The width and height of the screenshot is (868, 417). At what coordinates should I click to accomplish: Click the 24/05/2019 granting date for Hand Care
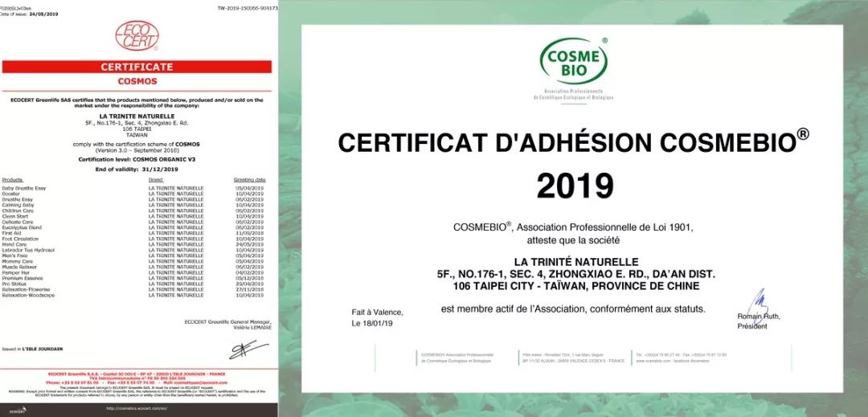[250, 244]
